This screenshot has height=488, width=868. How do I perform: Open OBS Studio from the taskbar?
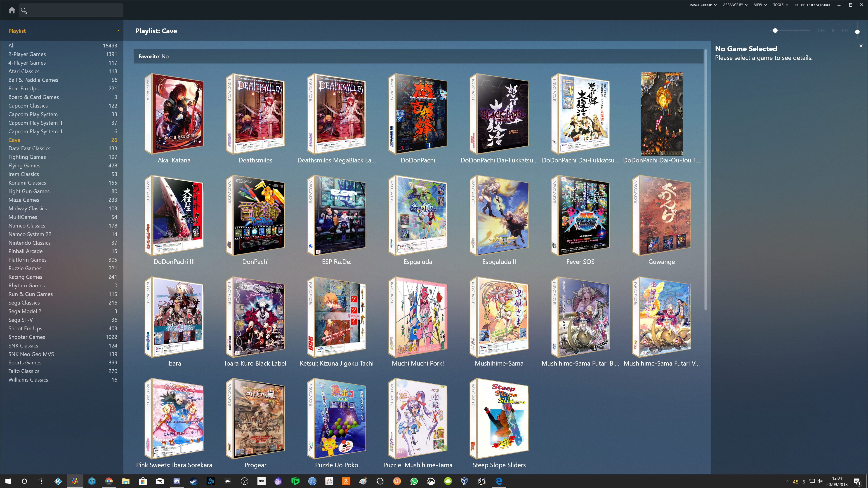pos(244,481)
